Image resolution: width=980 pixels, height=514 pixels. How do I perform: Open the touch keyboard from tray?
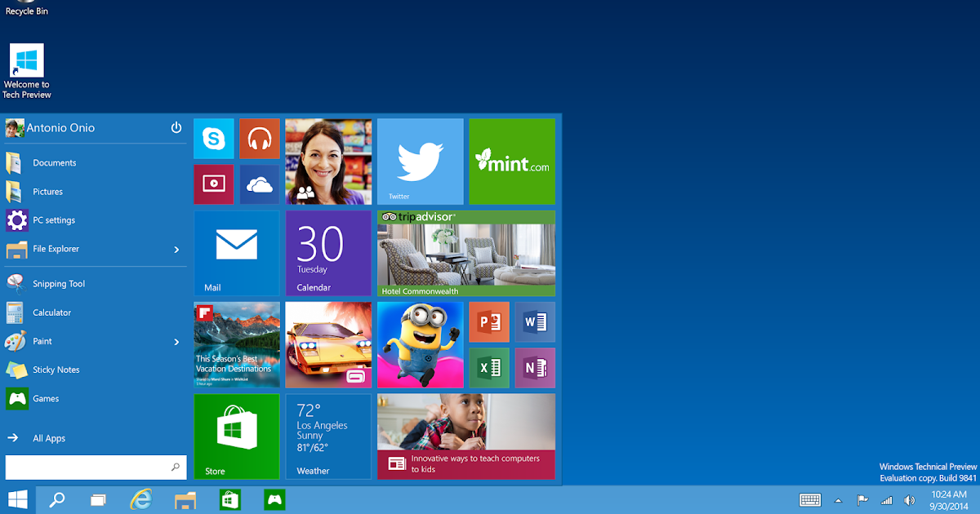(810, 500)
